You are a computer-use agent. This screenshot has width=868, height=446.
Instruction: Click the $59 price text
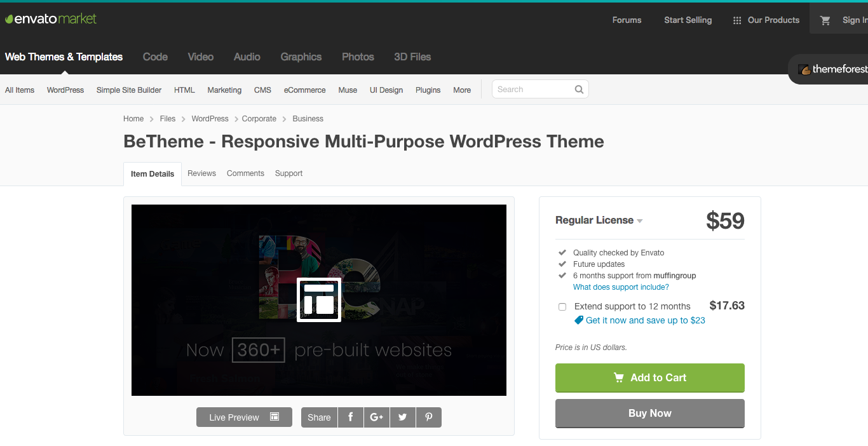click(x=725, y=220)
